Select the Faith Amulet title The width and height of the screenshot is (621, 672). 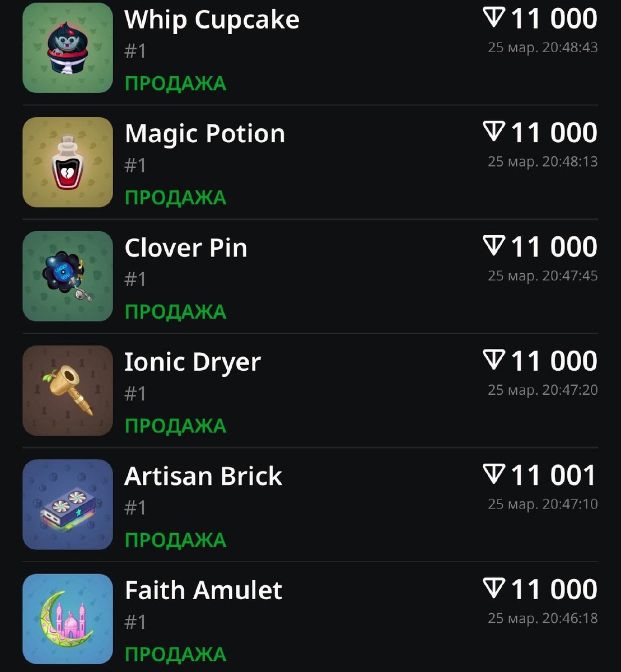203,590
